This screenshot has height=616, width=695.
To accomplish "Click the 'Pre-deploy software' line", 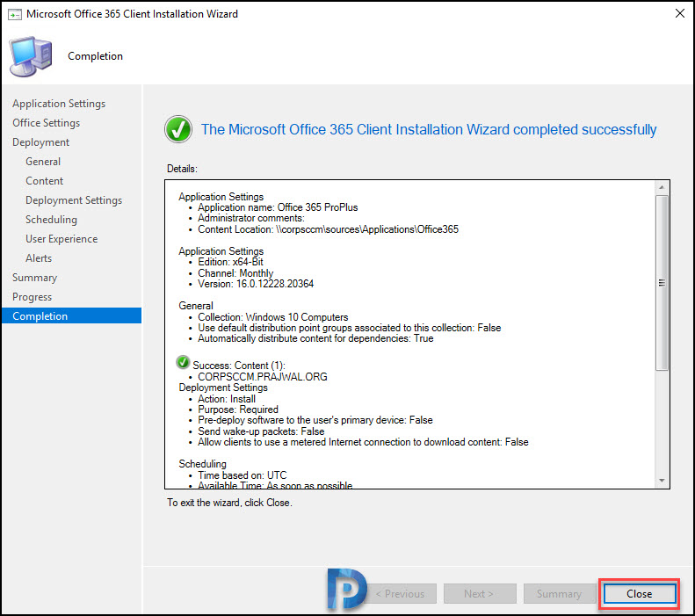I will tap(315, 420).
